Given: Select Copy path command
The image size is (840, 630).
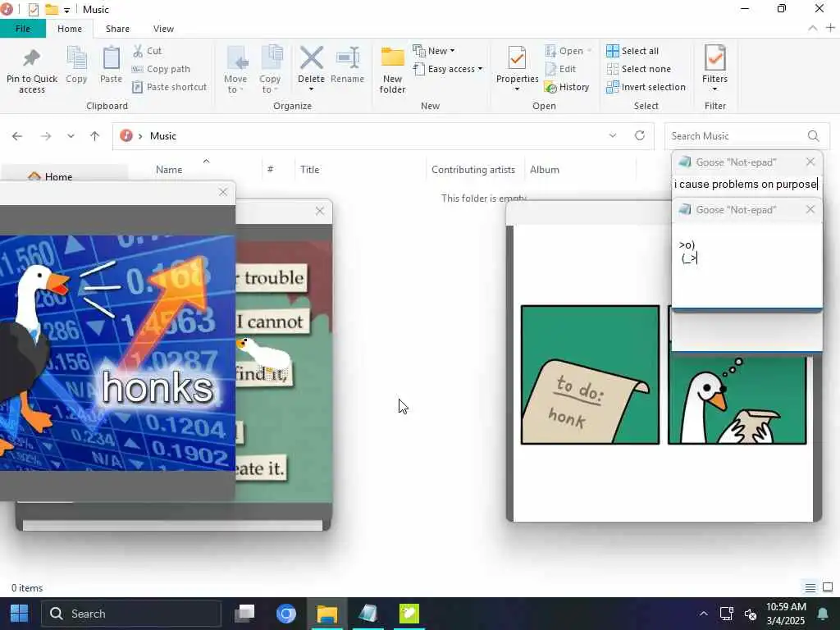Looking at the screenshot, I should (161, 69).
